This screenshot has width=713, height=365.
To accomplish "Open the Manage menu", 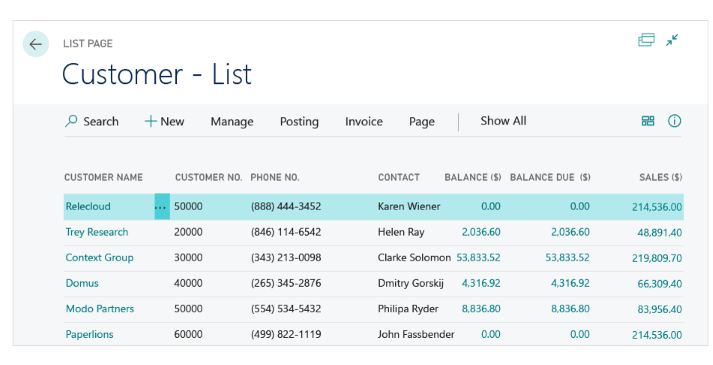I will click(232, 122).
